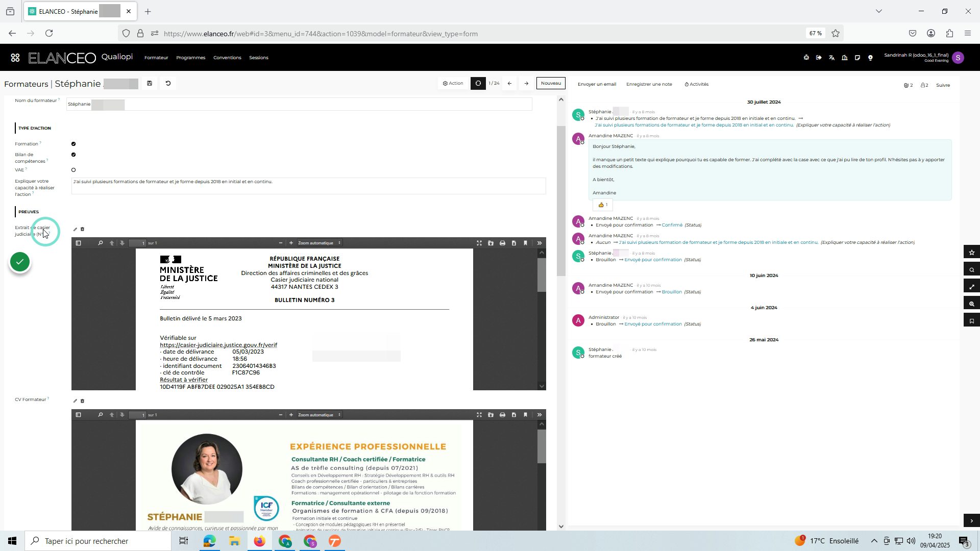Click the star icon on right sidebar
The image size is (980, 551).
[x=972, y=253]
